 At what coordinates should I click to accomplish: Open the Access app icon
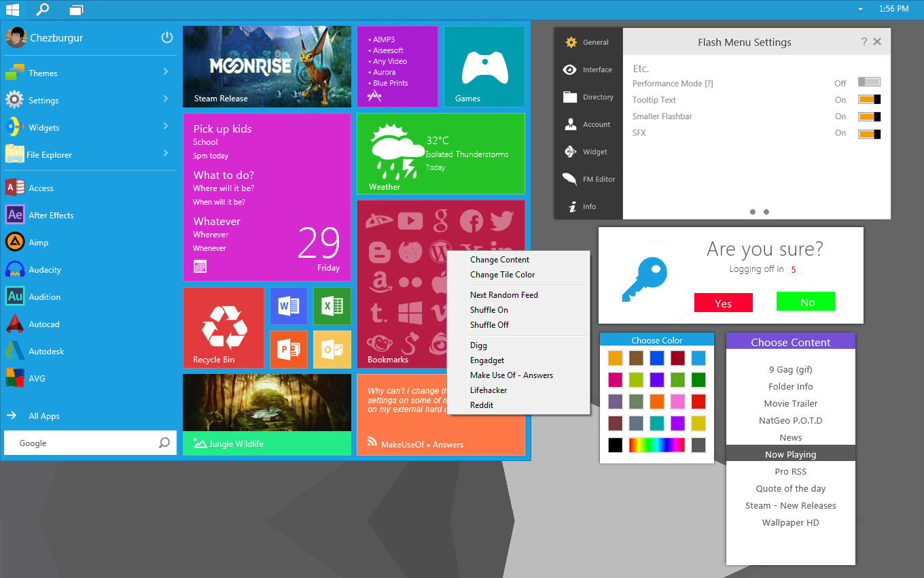pyautogui.click(x=15, y=188)
